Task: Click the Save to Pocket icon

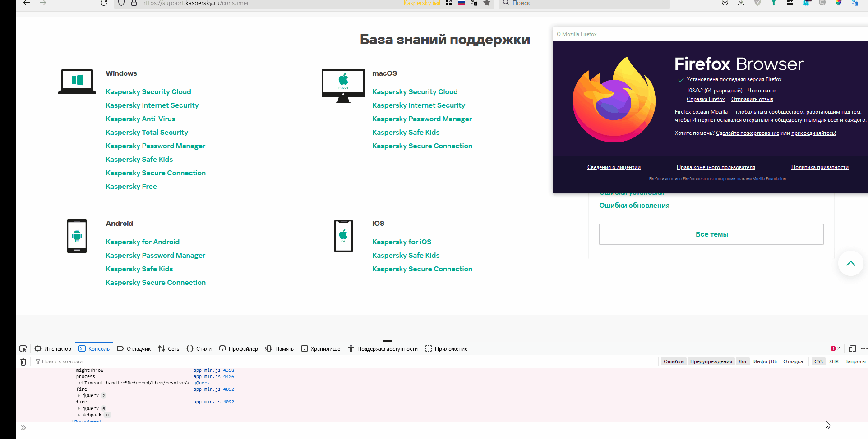Action: pos(725,3)
